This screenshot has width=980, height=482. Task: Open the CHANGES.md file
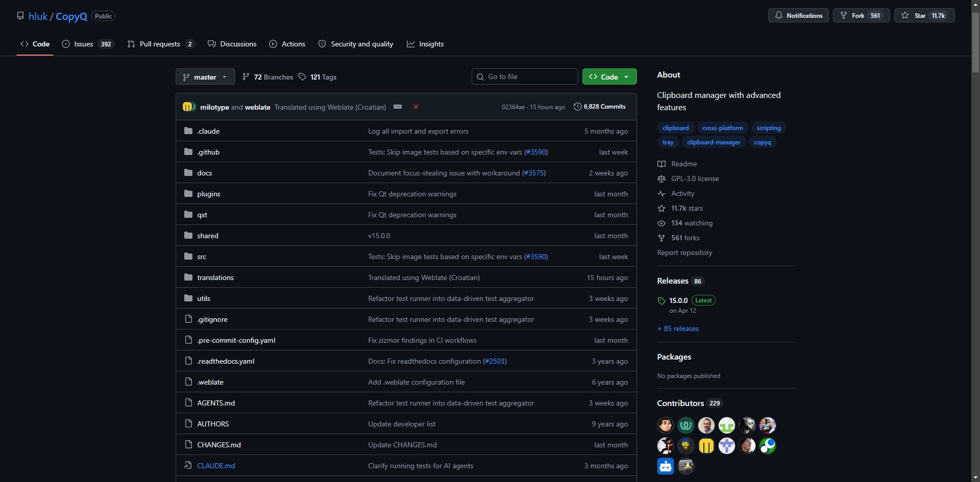[219, 445]
